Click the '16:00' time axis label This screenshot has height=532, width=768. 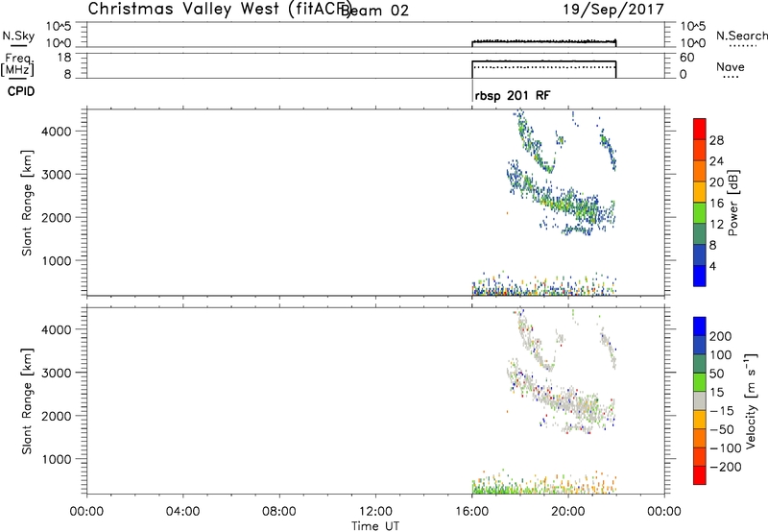pyautogui.click(x=472, y=512)
